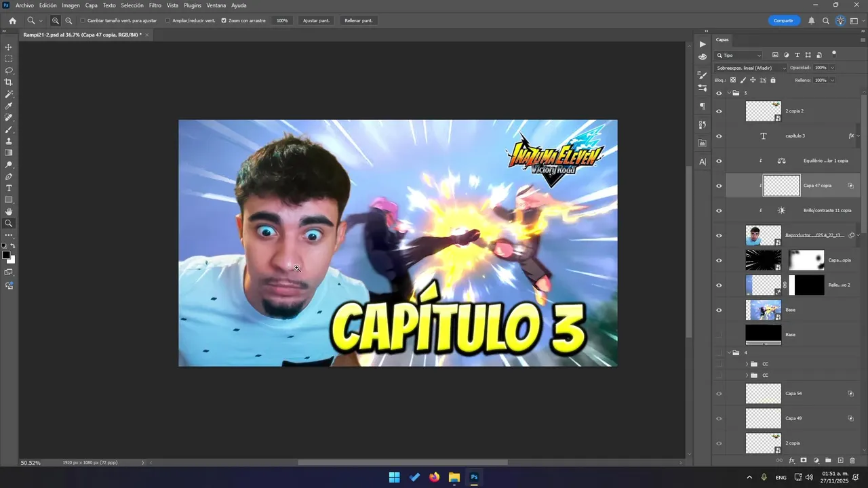This screenshot has width=868, height=488.
Task: Open the Edit Toolbar three-dots menu
Action: coord(9,235)
